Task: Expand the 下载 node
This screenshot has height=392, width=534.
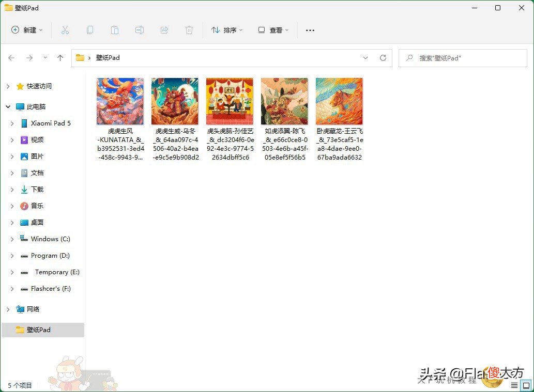Action: pyautogui.click(x=12, y=190)
